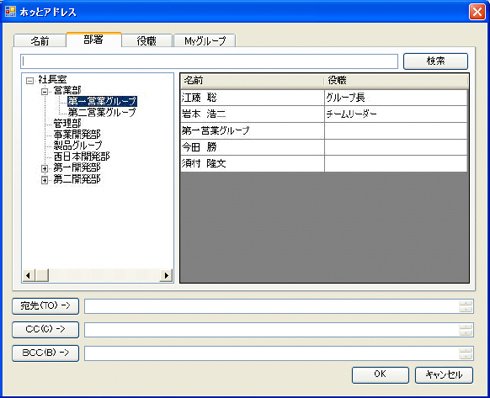490x398 pixels.
Task: Collapse the 営業部 tree node
Action: 44,91
